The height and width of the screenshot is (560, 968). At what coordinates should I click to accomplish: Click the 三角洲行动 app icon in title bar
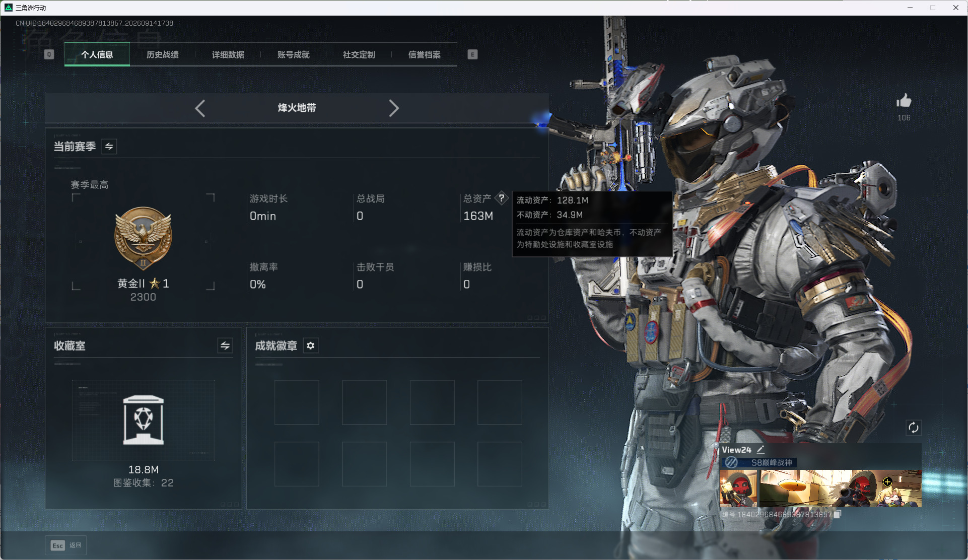pos(9,8)
